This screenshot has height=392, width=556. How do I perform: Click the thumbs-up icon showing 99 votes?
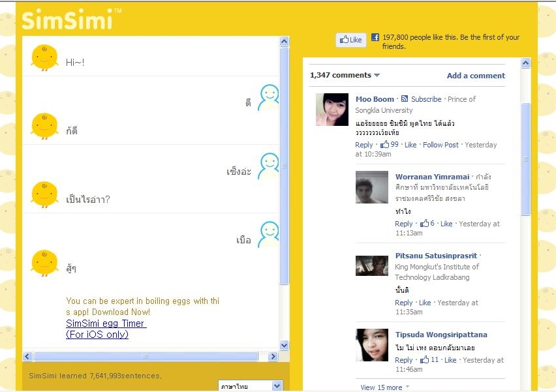[x=386, y=145]
